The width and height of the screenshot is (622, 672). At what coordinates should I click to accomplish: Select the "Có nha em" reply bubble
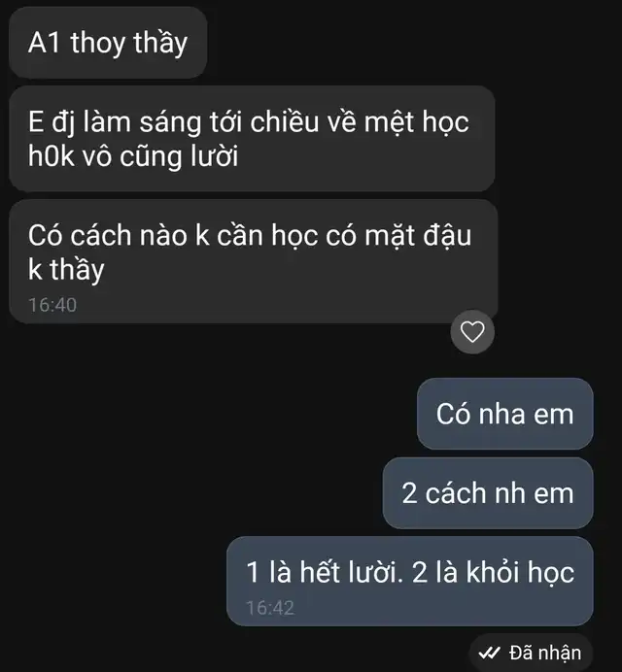[505, 414]
